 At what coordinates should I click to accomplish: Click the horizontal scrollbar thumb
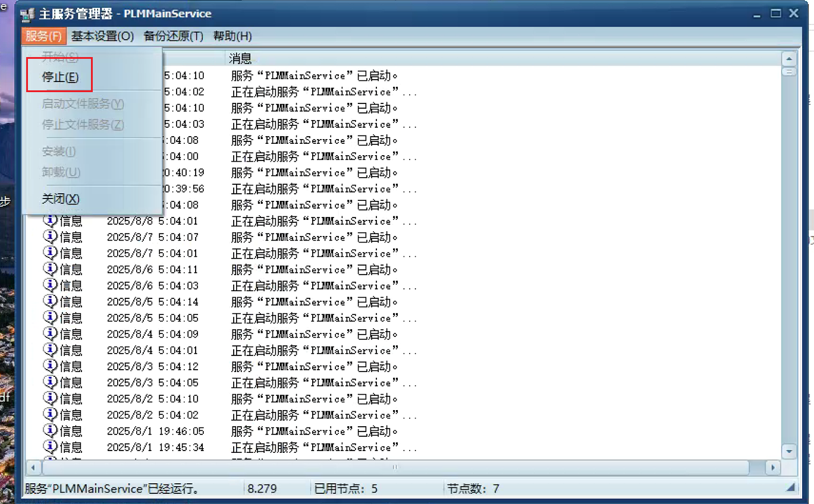click(396, 467)
